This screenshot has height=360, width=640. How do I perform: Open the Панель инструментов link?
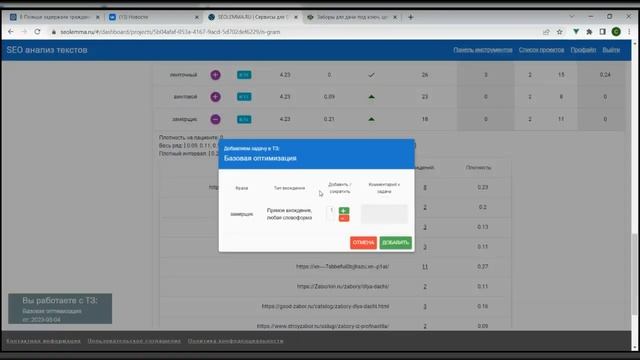(483, 50)
